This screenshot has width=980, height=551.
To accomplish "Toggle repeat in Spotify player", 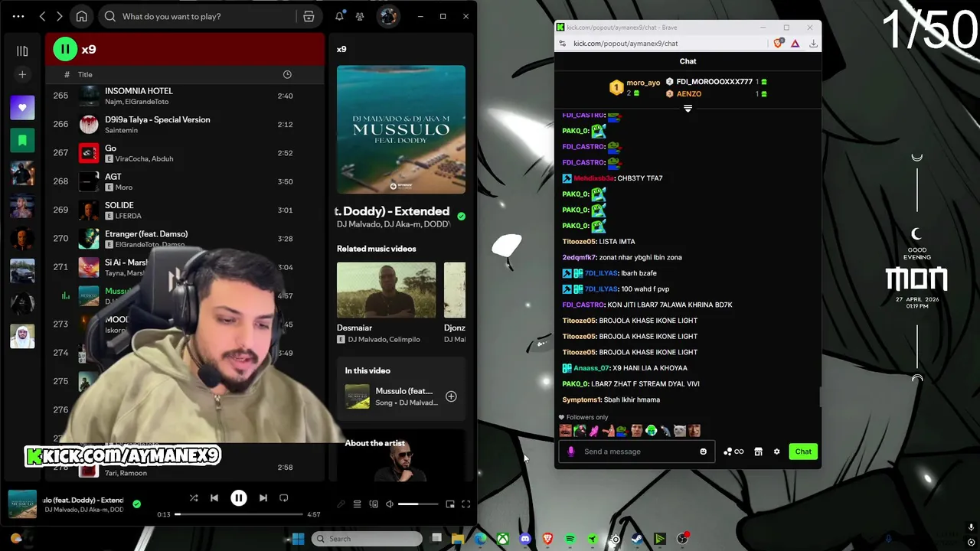I will coord(283,498).
